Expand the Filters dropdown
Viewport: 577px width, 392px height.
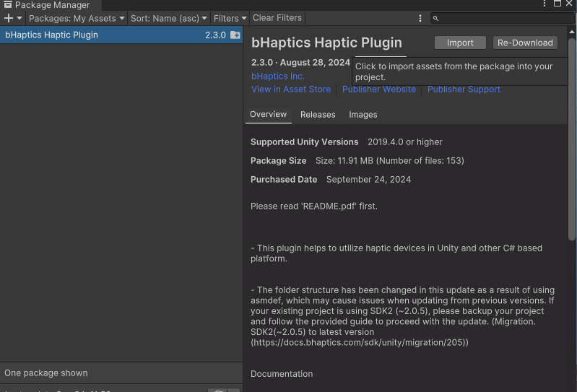pos(230,18)
